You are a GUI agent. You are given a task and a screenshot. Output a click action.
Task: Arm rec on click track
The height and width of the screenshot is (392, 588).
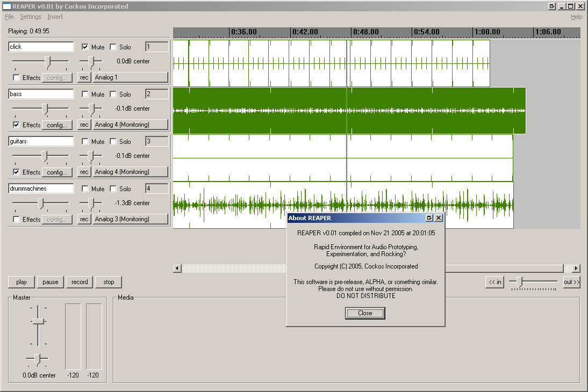coord(84,77)
